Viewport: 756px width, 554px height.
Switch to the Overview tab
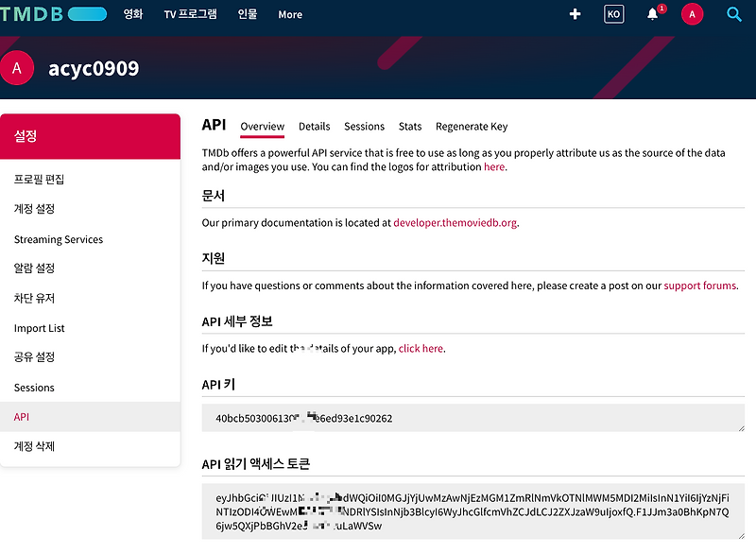point(263,127)
